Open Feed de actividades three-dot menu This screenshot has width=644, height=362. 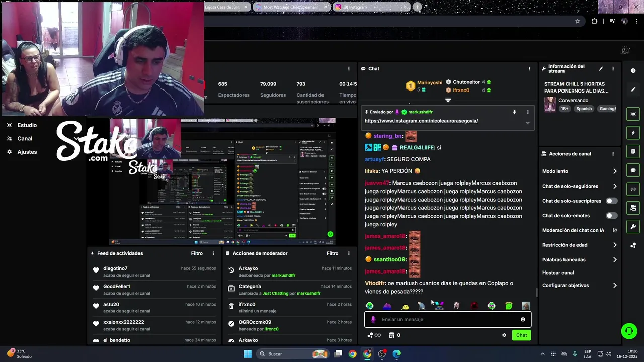click(213, 253)
